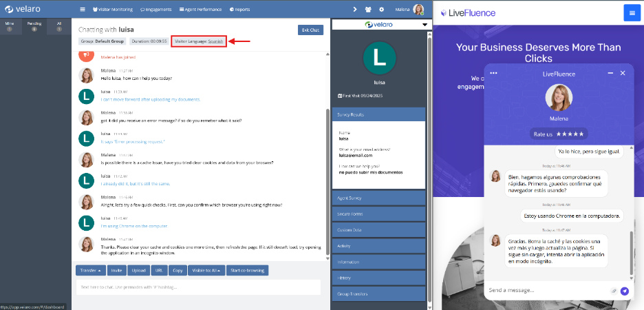The height and width of the screenshot is (310, 644).
Task: Open the three-dot options menu in chat widget
Action: pos(493,73)
